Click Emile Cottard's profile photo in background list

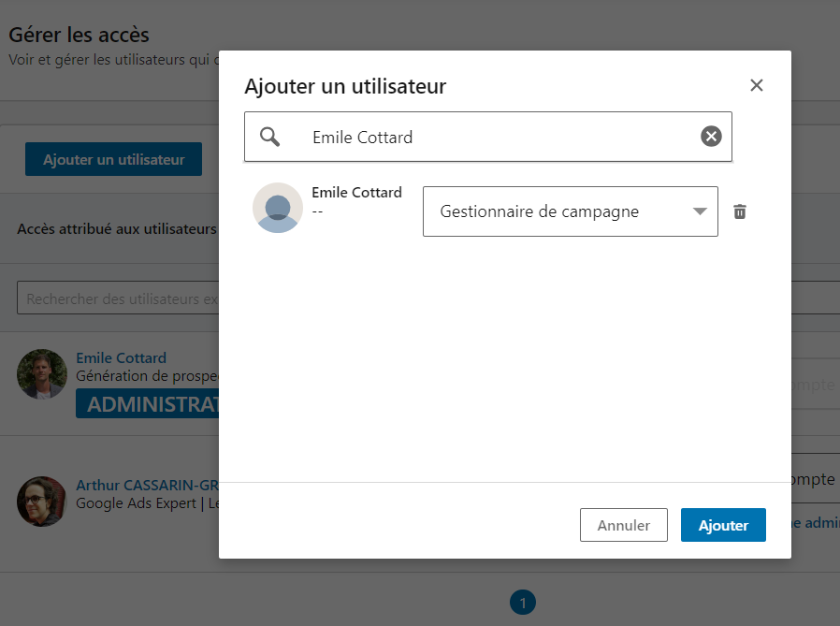(x=41, y=374)
